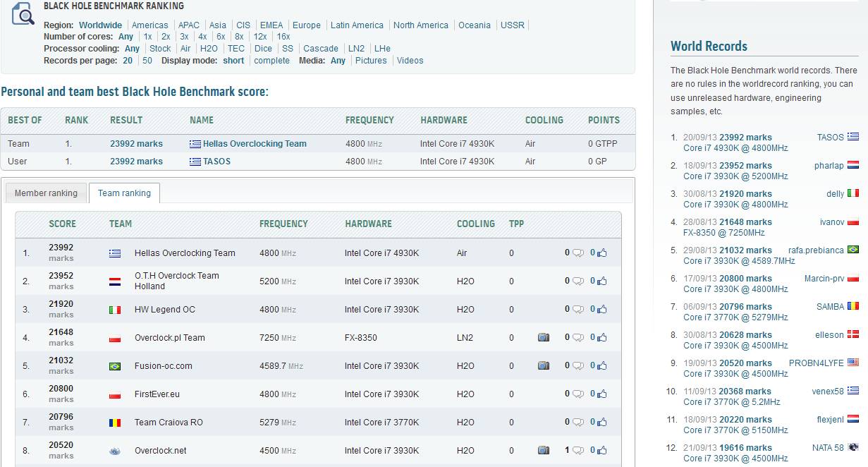
Task: Like the HW Legend OC score
Action: click(x=601, y=310)
